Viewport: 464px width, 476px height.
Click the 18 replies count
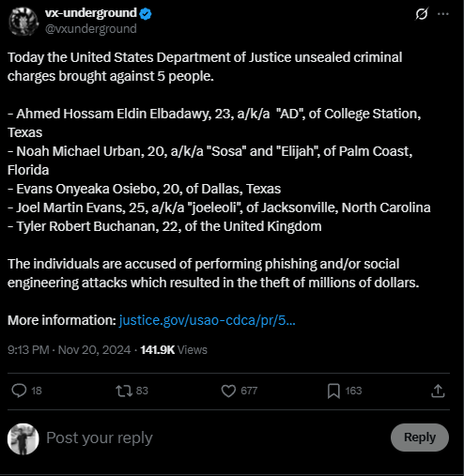pos(37,391)
